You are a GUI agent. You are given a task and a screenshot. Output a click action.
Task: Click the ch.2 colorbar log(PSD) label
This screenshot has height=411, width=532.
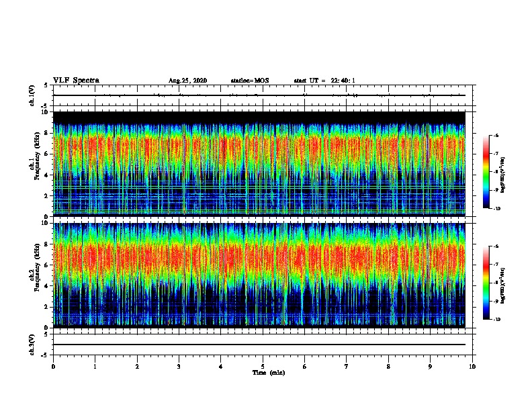[502, 285]
